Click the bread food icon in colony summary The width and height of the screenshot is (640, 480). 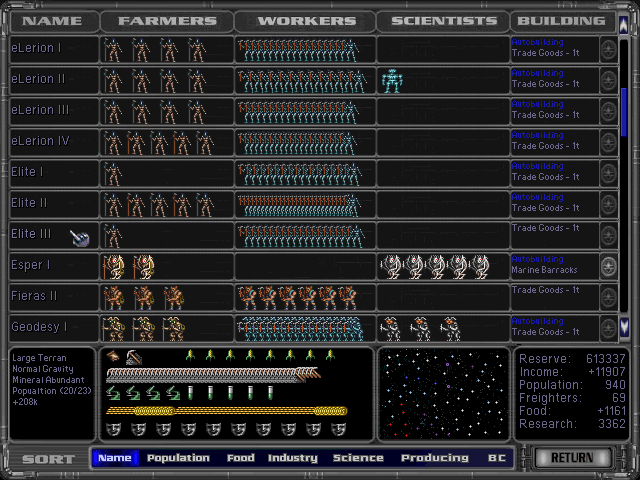(113, 356)
